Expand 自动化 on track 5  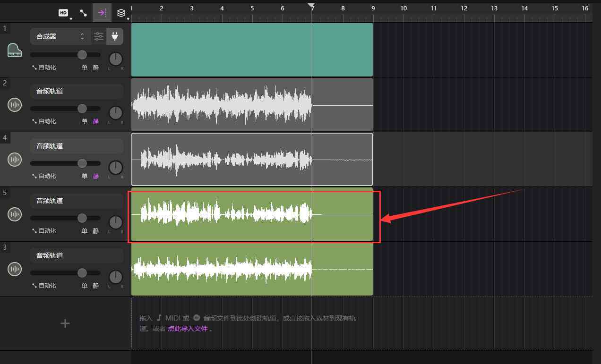tap(44, 231)
